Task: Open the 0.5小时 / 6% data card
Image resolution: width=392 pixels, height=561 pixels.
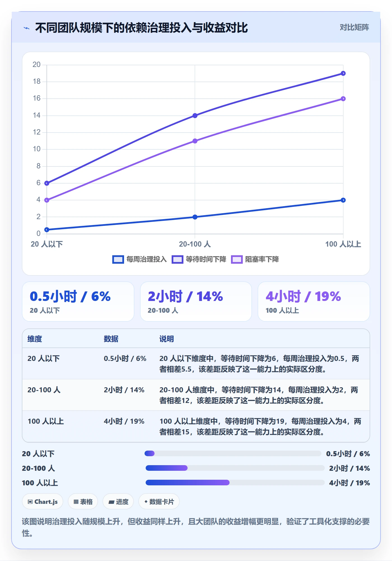Action: click(78, 302)
